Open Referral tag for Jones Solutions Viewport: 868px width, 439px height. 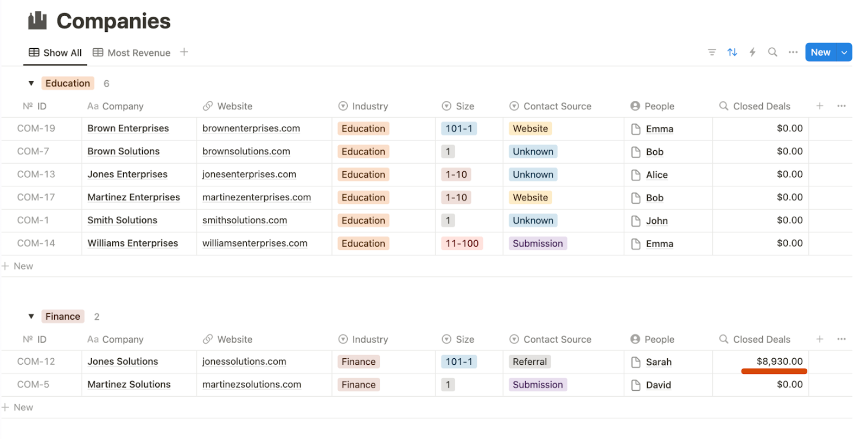529,361
